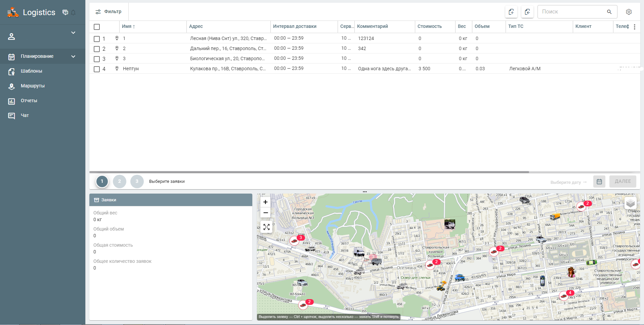Click the horizontal table scrollbar
Viewport: 644px width, 325px height.
click(x=309, y=172)
